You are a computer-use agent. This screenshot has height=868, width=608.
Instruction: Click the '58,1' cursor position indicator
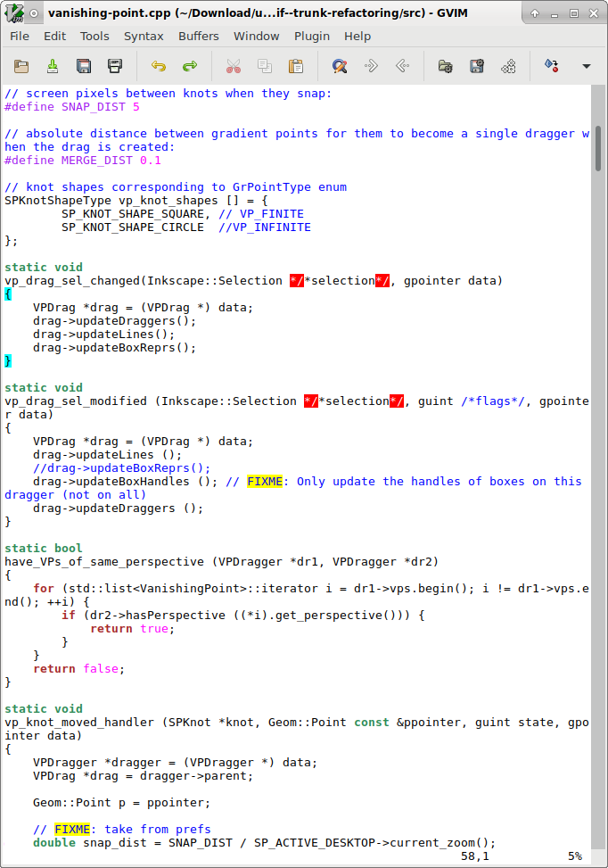pyautogui.click(x=474, y=856)
